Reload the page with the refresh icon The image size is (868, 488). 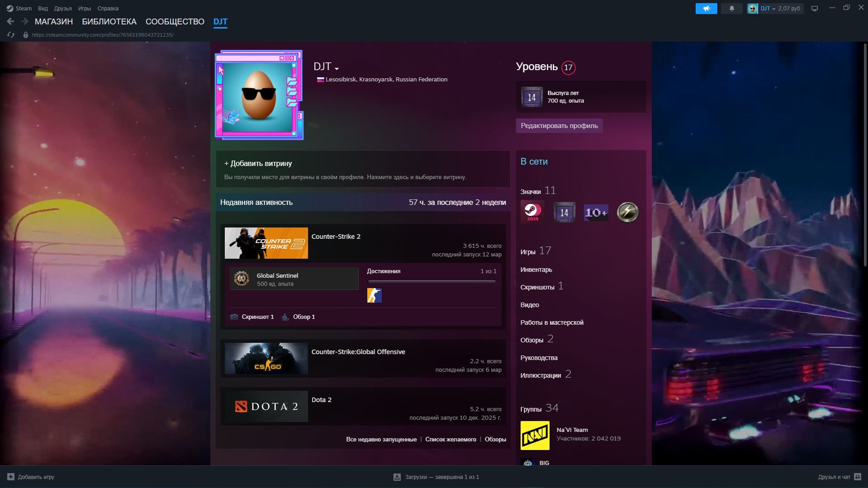point(11,35)
